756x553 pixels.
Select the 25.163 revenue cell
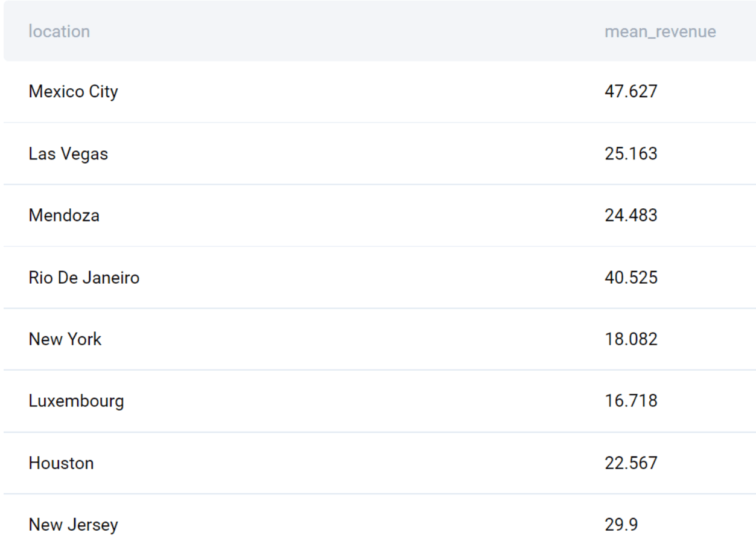631,154
